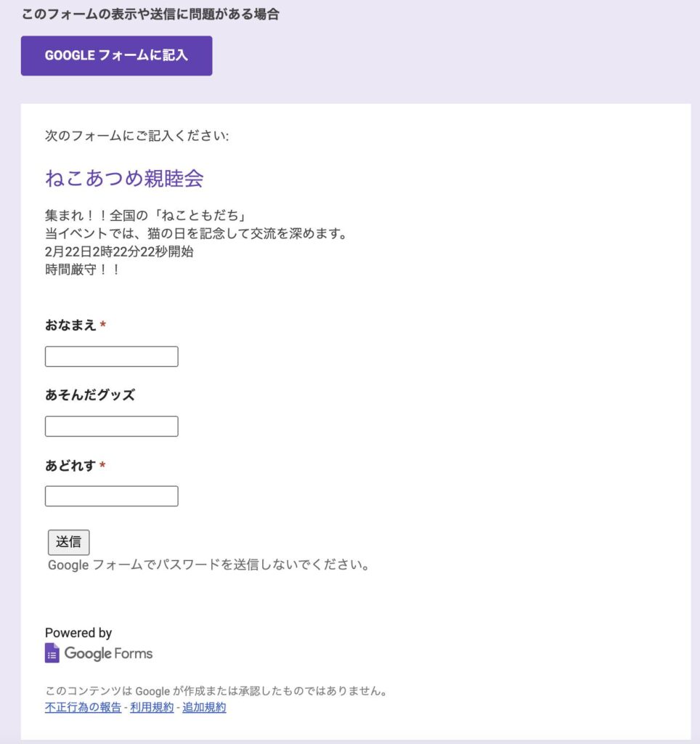700x744 pixels.
Task: Click the Powered by text
Action: [x=78, y=633]
